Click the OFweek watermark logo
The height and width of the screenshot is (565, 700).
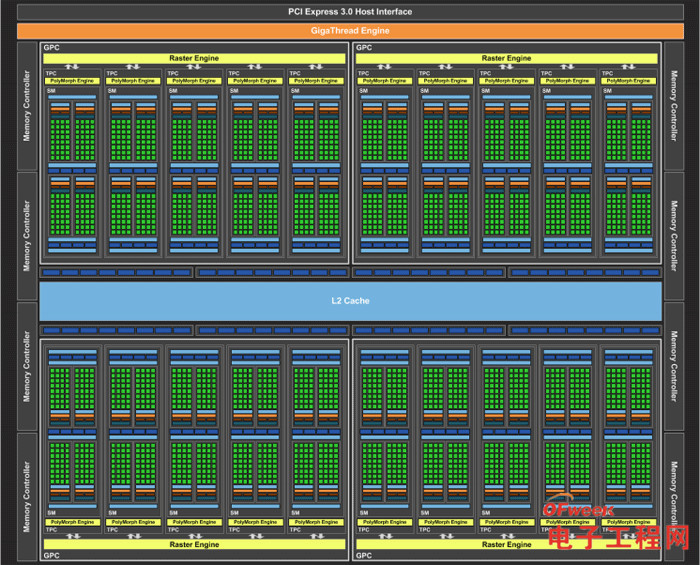(579, 508)
